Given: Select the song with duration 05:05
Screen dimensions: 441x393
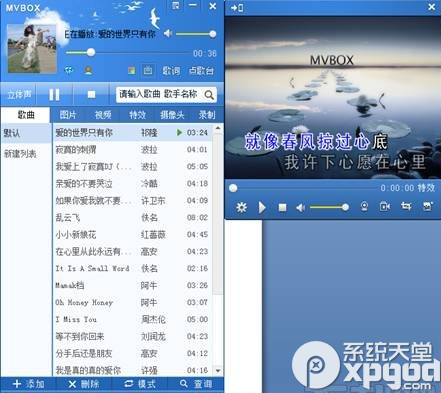Looking at the screenshot, I should pyautogui.click(x=133, y=167).
